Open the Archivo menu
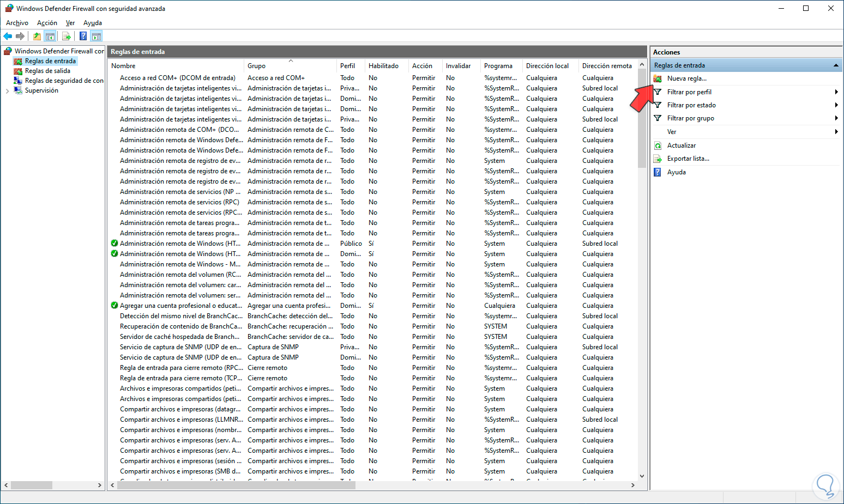This screenshot has width=844, height=504. pos(17,23)
